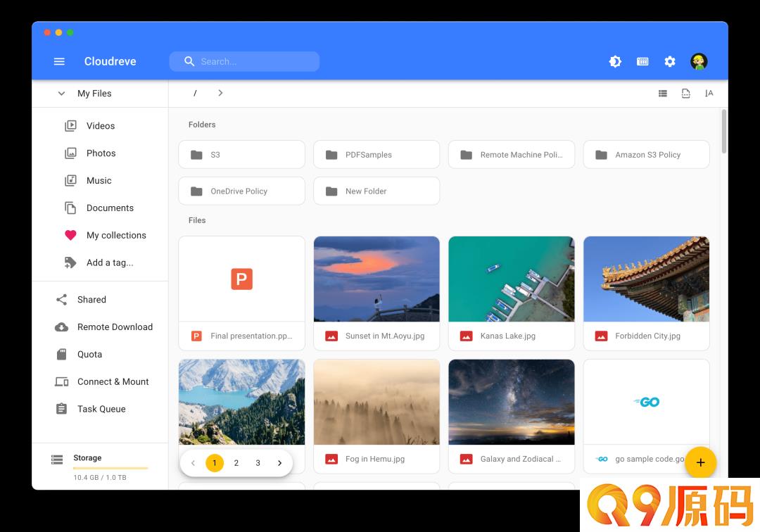Open the Remote Machine Poli... folder
Image resolution: width=760 pixels, height=532 pixels.
pos(512,155)
